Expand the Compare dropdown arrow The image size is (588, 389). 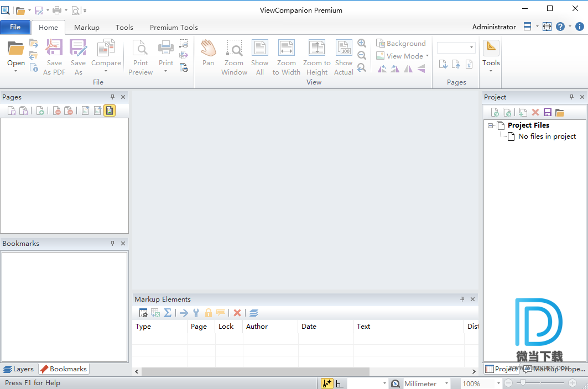point(106,71)
